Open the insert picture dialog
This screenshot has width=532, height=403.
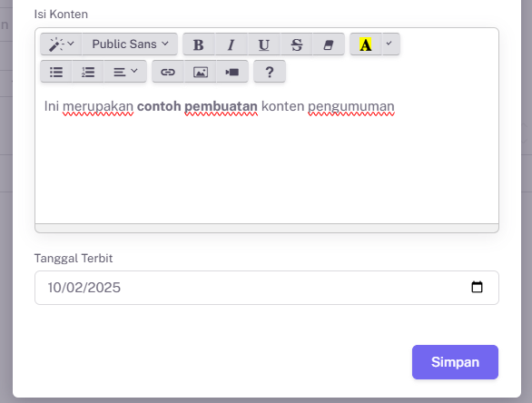[200, 72]
